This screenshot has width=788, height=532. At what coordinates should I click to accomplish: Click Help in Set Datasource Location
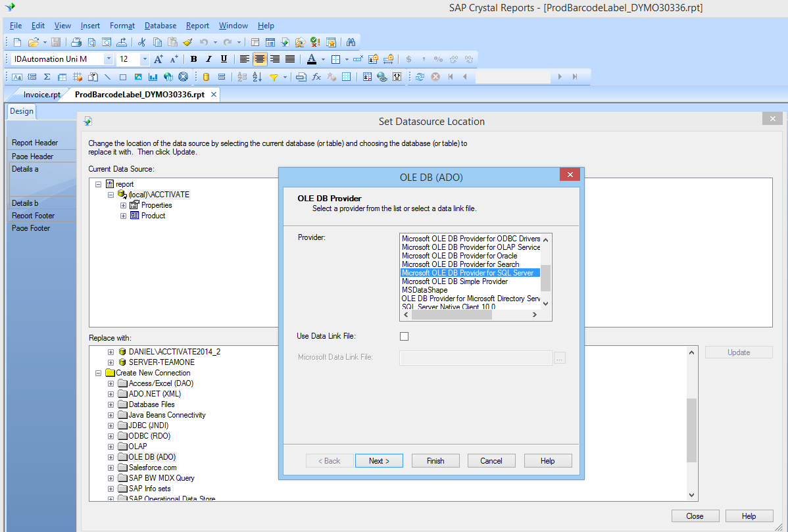(x=749, y=516)
